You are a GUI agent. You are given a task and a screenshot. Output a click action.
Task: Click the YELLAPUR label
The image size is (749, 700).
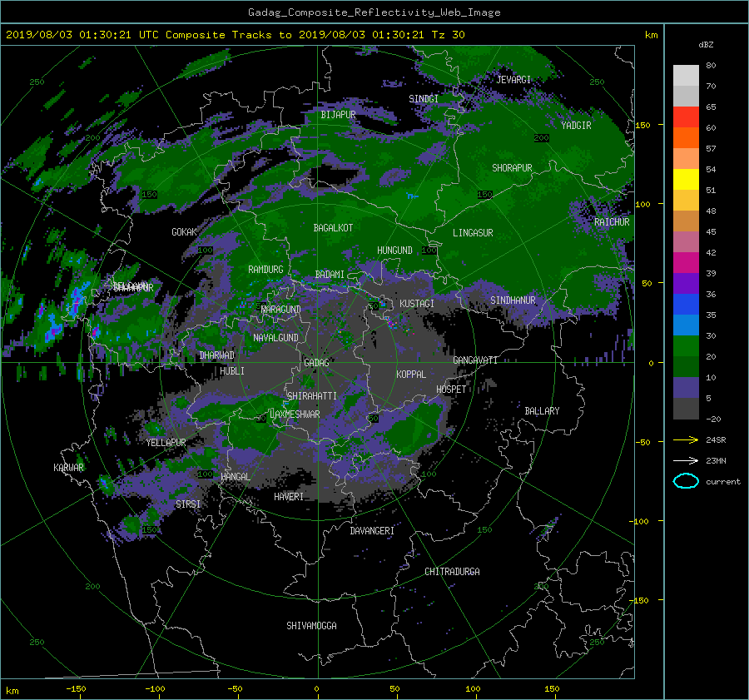point(166,443)
